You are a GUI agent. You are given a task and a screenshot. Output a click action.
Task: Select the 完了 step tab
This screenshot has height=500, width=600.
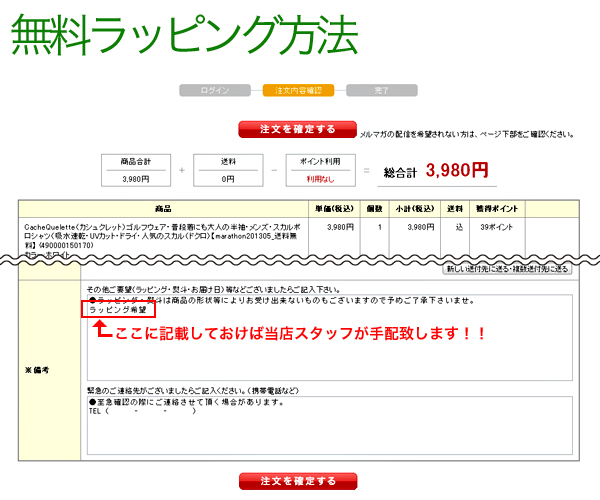click(x=381, y=91)
